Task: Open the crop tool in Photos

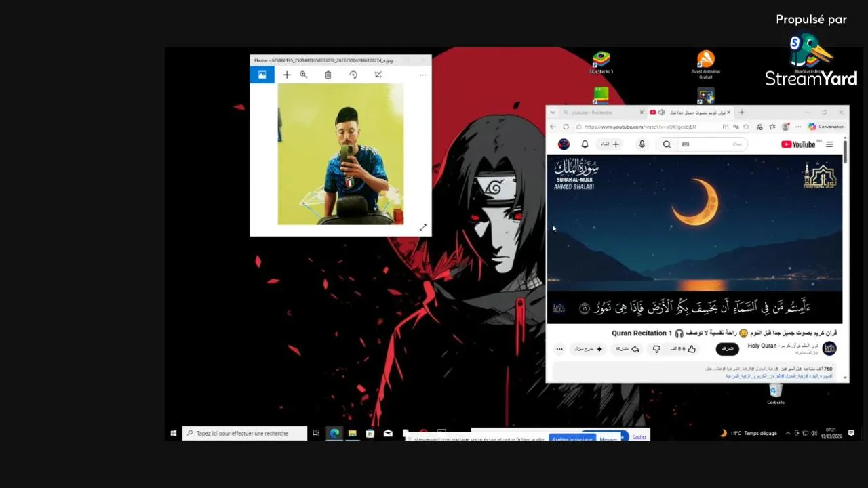Action: click(378, 75)
